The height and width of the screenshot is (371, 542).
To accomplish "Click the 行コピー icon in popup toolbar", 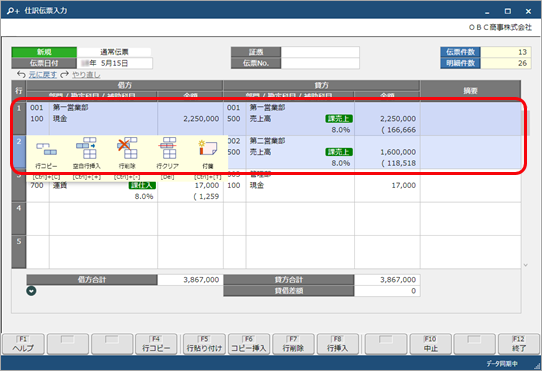I will pos(46,149).
